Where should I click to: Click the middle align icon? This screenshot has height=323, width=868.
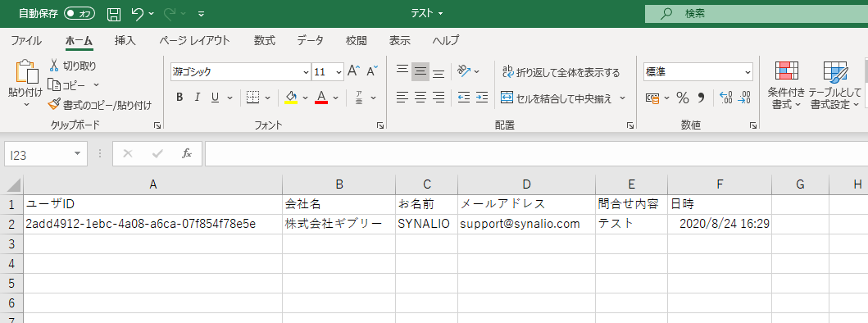420,71
